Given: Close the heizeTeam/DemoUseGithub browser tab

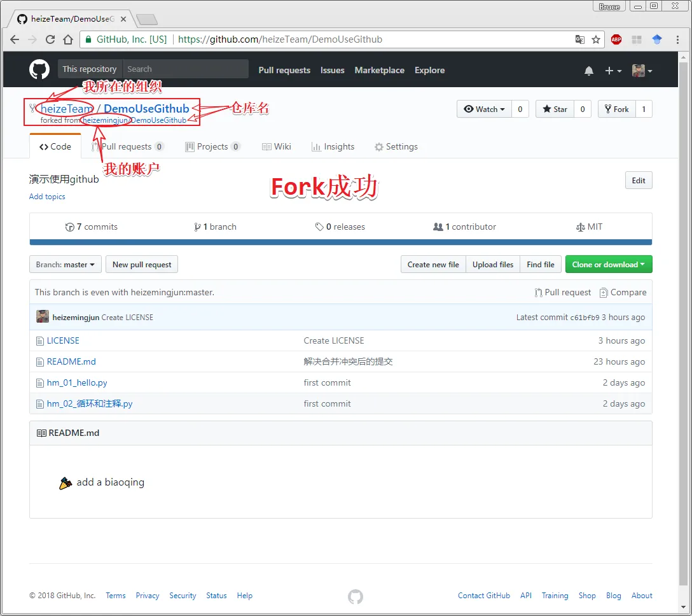Looking at the screenshot, I should (x=123, y=19).
